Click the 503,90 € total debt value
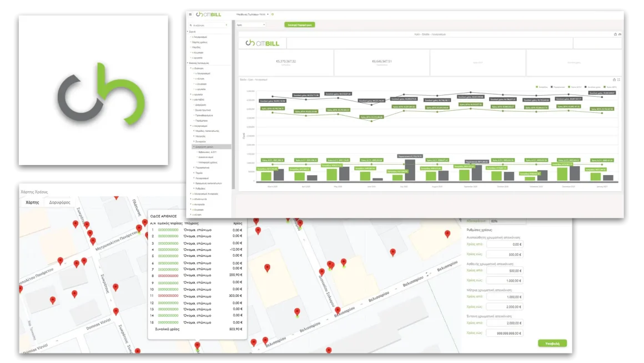The width and height of the screenshot is (644, 363). coord(235,329)
